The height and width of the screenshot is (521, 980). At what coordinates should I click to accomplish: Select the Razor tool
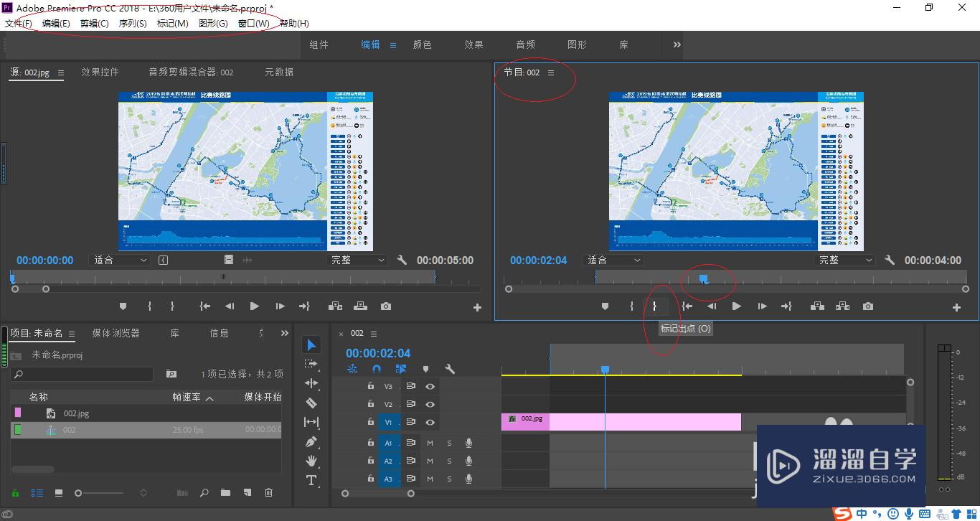coord(311,403)
